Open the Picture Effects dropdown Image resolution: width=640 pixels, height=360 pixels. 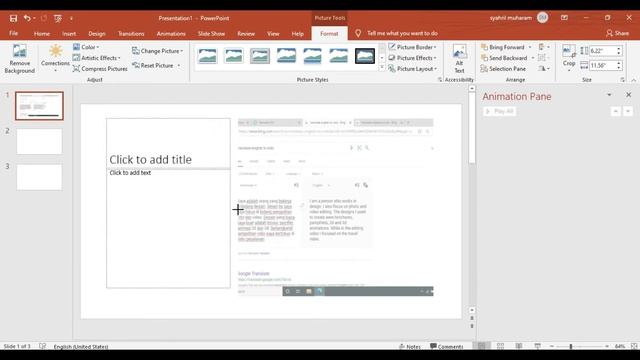pyautogui.click(x=413, y=58)
